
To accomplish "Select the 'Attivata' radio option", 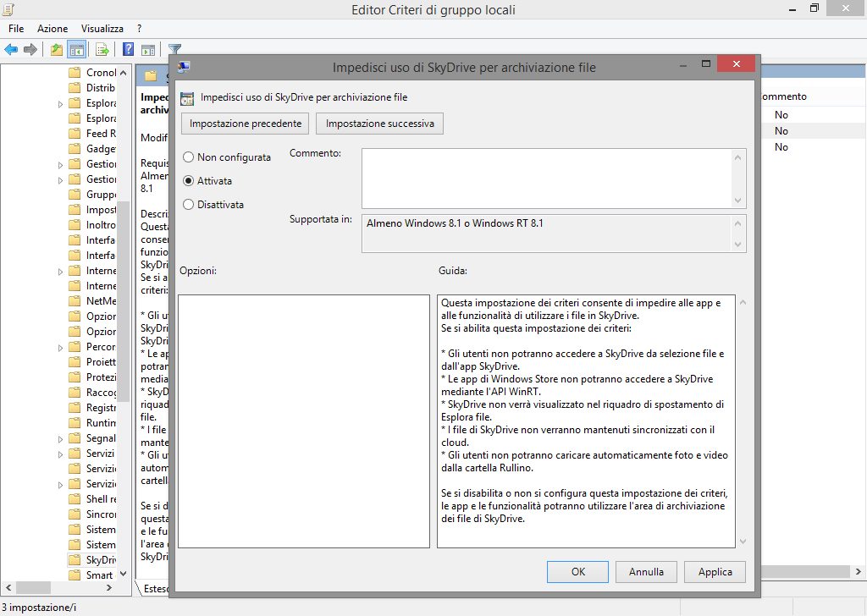I will click(188, 181).
